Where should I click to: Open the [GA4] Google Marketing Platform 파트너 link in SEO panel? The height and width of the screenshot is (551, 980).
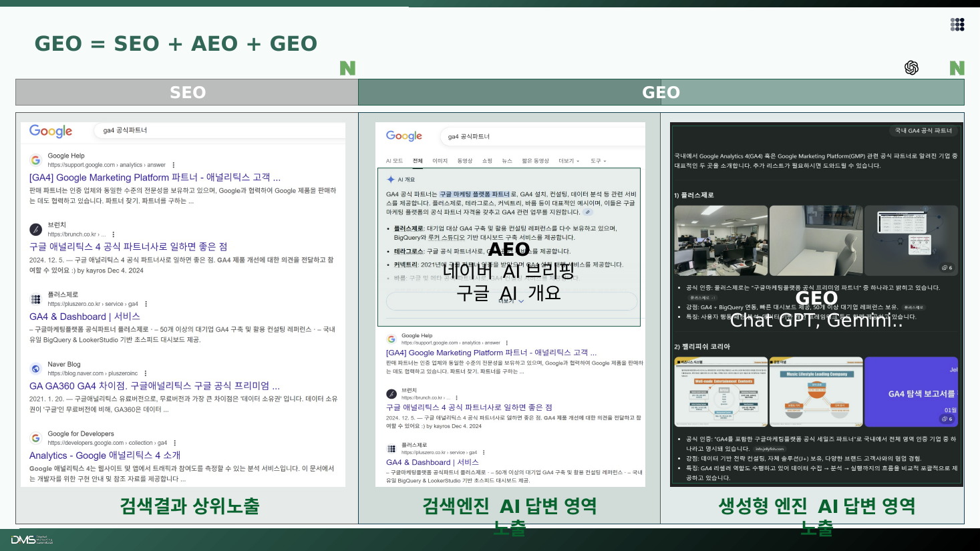click(x=155, y=178)
